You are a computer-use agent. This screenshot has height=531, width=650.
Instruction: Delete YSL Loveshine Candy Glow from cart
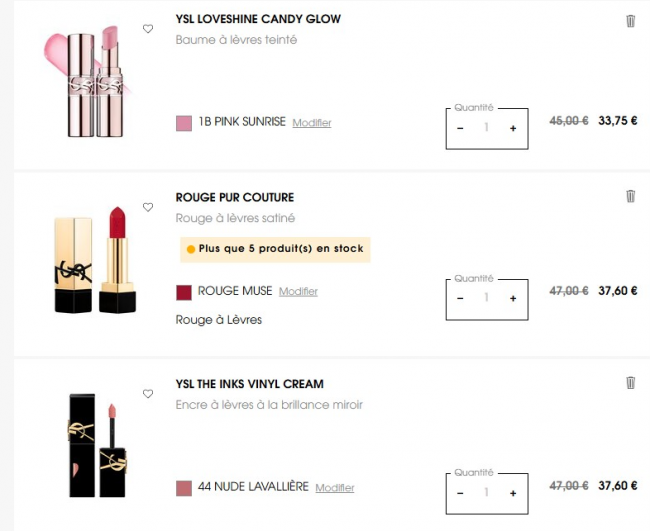pyautogui.click(x=630, y=21)
